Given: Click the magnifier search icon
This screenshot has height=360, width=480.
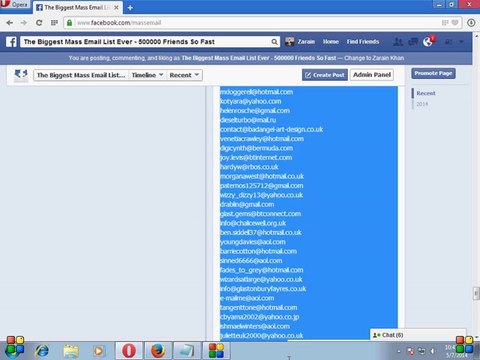Looking at the screenshot, I should tap(274, 42).
